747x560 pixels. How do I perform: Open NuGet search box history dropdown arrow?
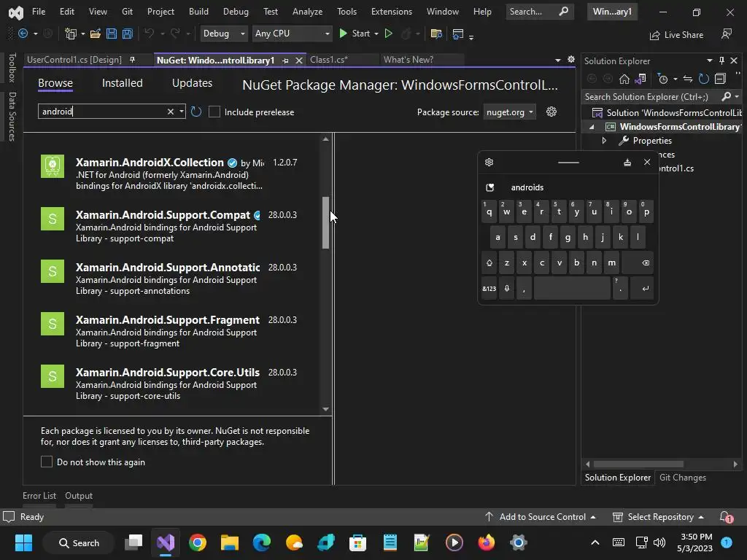click(x=182, y=112)
